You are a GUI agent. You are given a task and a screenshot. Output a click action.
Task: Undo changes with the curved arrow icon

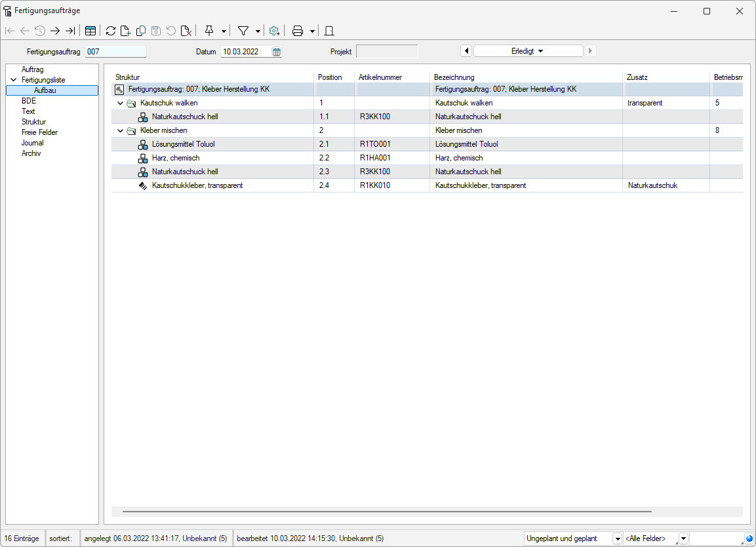[x=170, y=31]
